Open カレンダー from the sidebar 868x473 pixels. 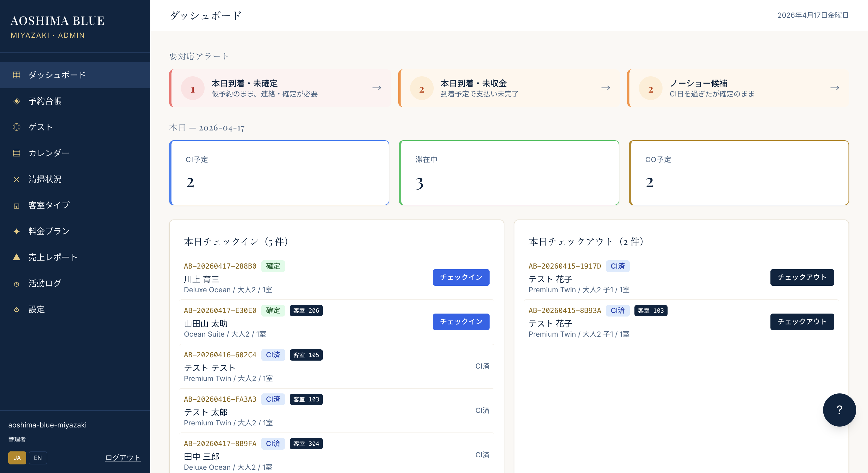(75, 153)
